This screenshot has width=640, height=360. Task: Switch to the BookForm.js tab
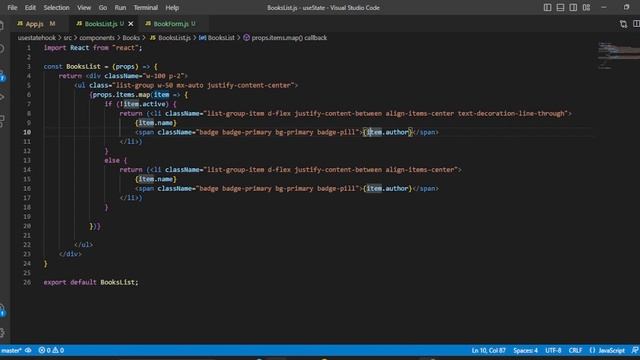171,24
